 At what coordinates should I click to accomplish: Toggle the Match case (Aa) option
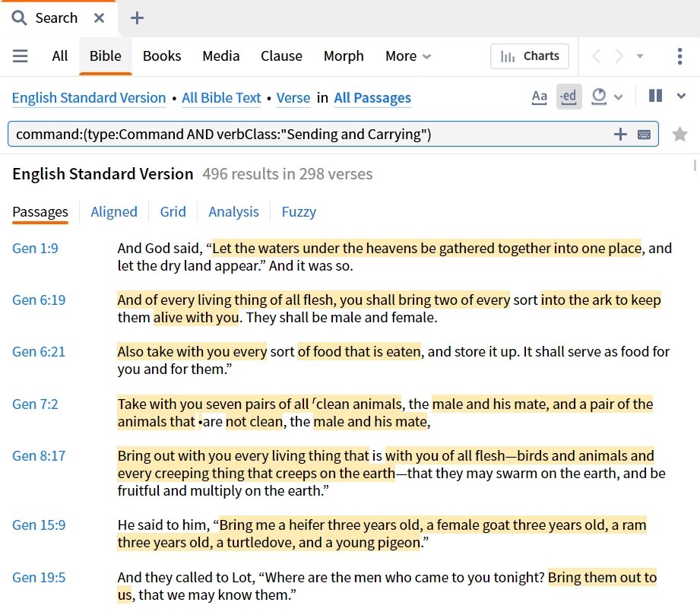click(539, 97)
